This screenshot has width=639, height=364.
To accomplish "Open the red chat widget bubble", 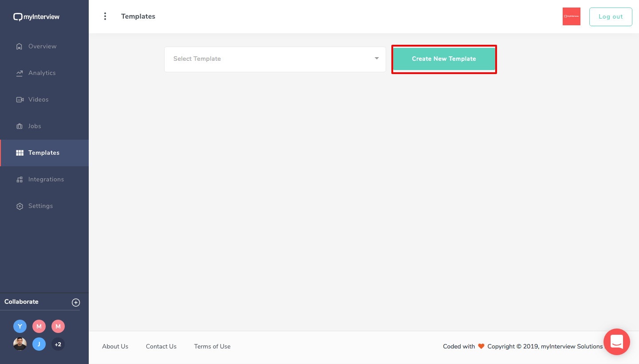I will pyautogui.click(x=616, y=341).
